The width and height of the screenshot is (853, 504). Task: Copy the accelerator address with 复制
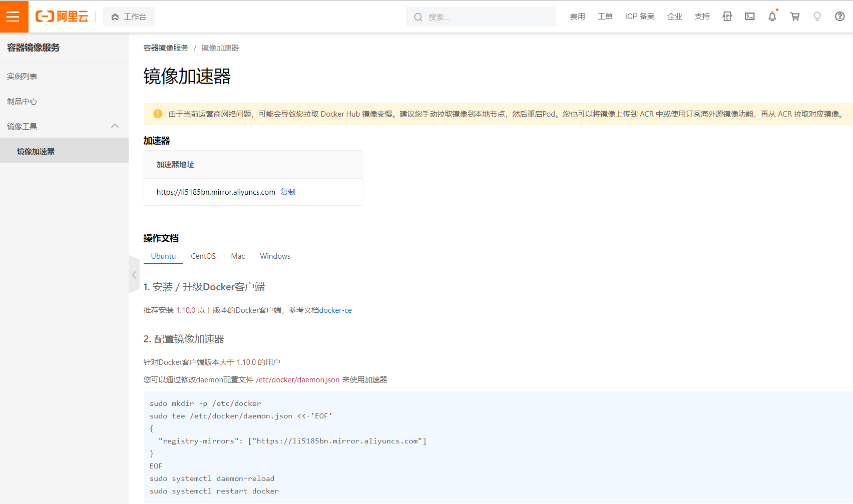[288, 192]
